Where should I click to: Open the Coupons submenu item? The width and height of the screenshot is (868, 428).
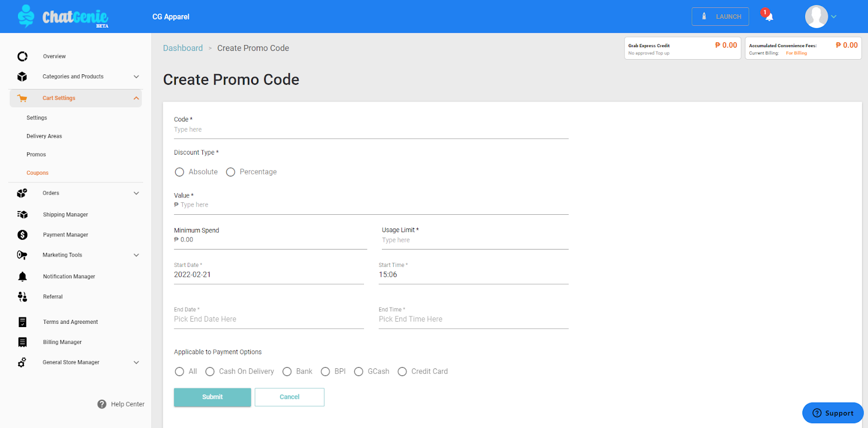click(x=37, y=173)
